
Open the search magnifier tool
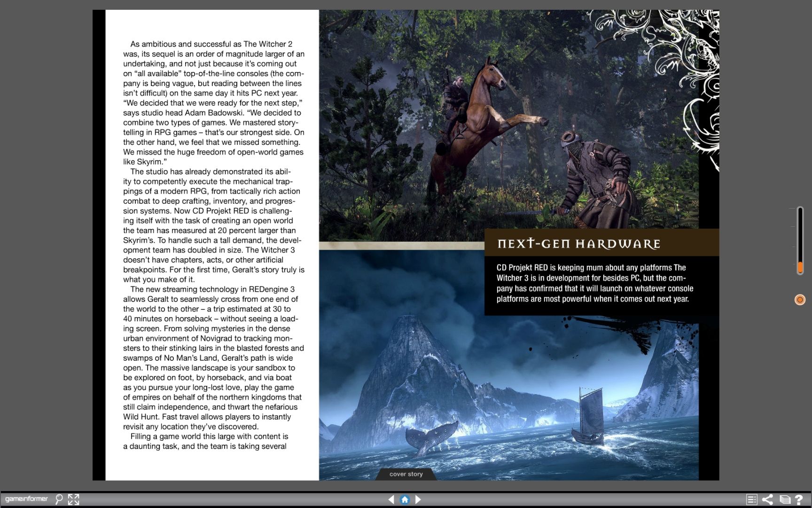59,499
